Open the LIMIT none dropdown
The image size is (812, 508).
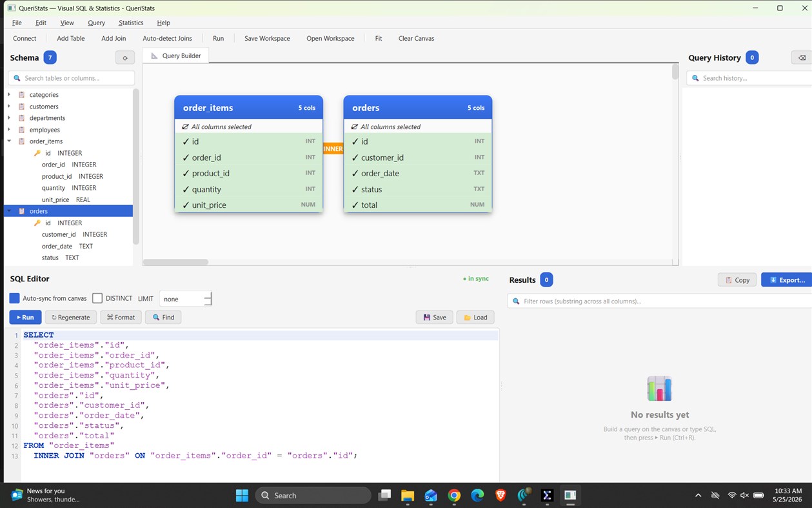coord(185,299)
